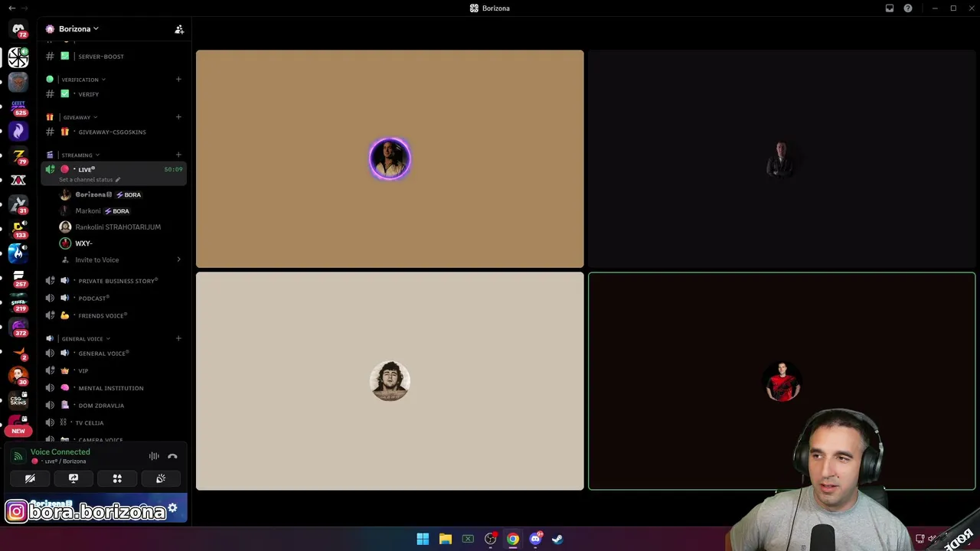980x551 pixels.
Task: Join the Dom Zdravlja voice channel
Action: click(x=113, y=406)
